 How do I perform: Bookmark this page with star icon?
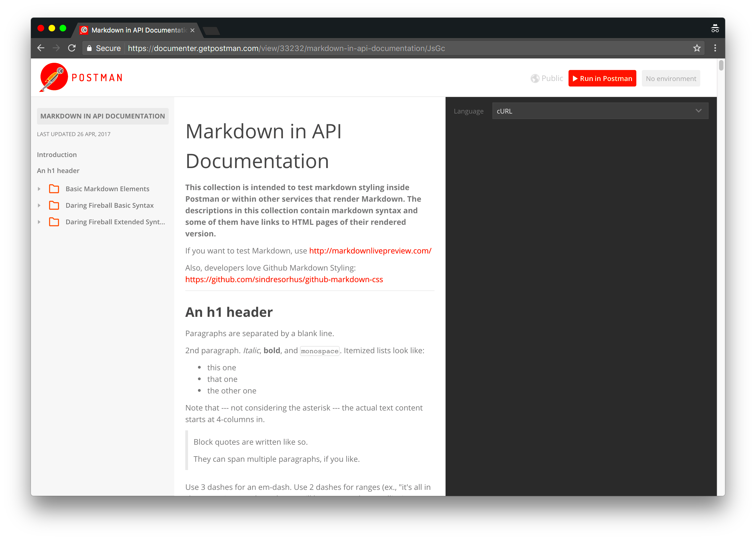coord(696,48)
